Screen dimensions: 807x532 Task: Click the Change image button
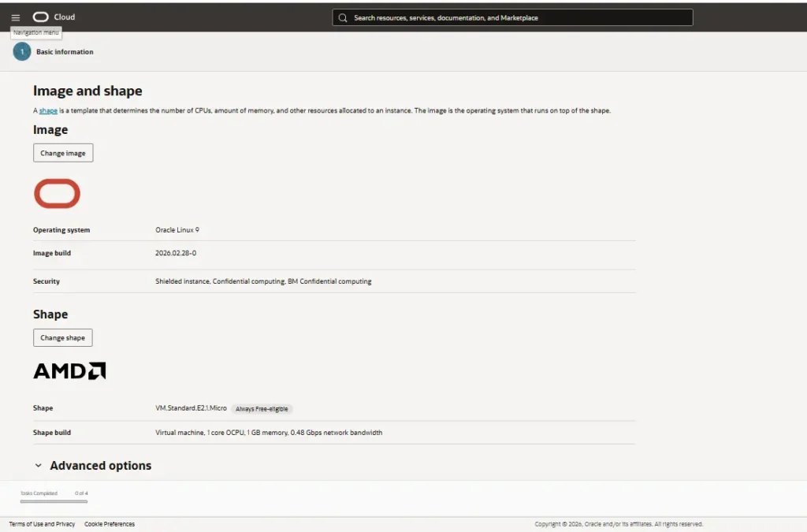pos(63,152)
